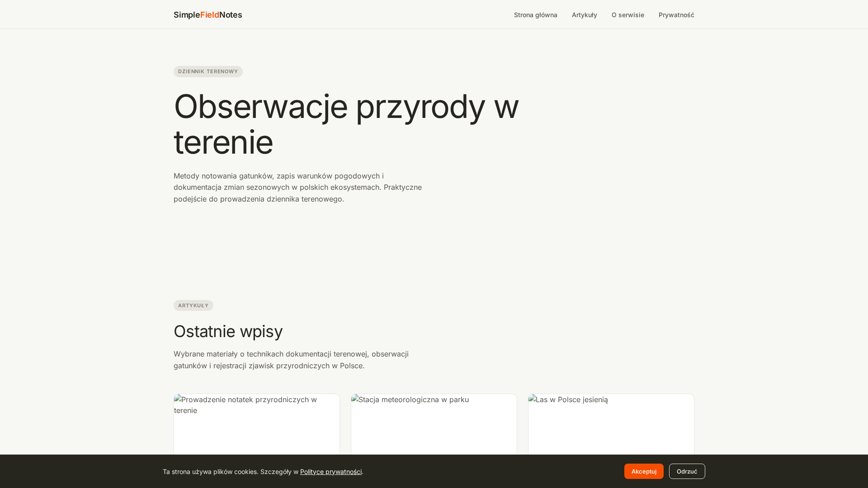Screen dimensions: 868x488
Task: Go to Strona główna in navigation
Action: pyautogui.click(x=535, y=15)
